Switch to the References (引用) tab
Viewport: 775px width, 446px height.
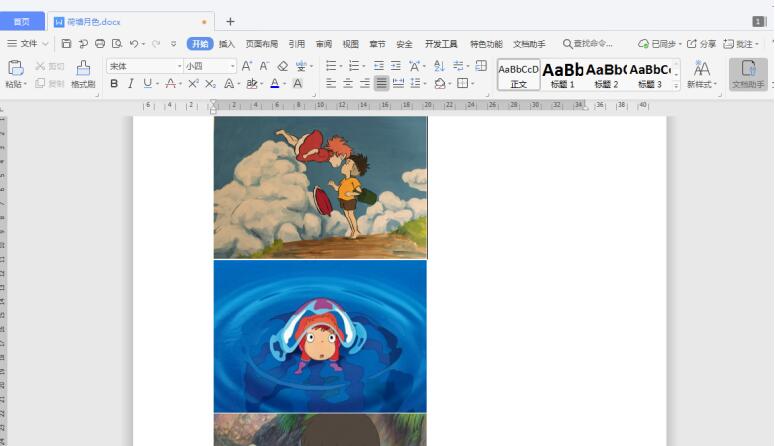[x=297, y=44]
